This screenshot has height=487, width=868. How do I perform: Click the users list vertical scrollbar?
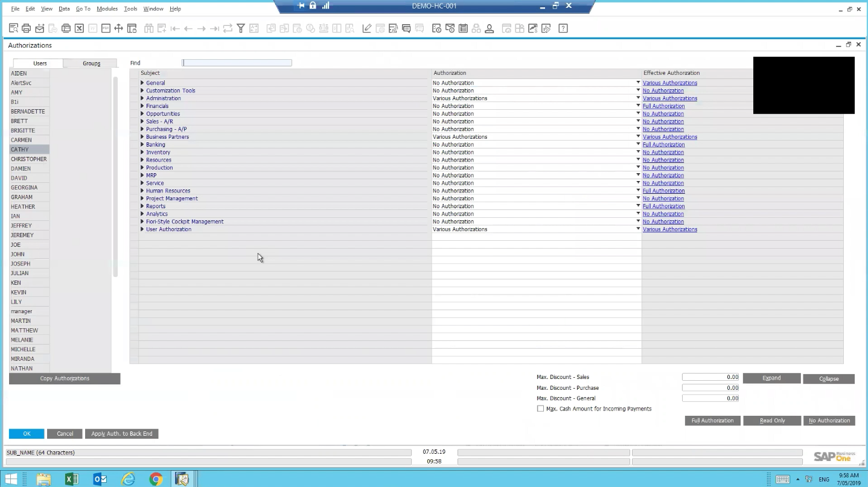coord(115,177)
